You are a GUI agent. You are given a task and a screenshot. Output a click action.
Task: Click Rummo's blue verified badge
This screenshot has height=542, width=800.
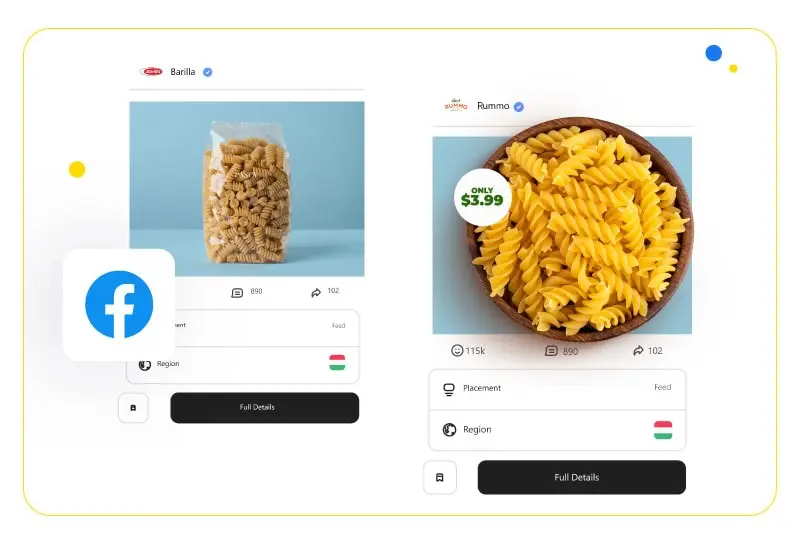click(518, 106)
